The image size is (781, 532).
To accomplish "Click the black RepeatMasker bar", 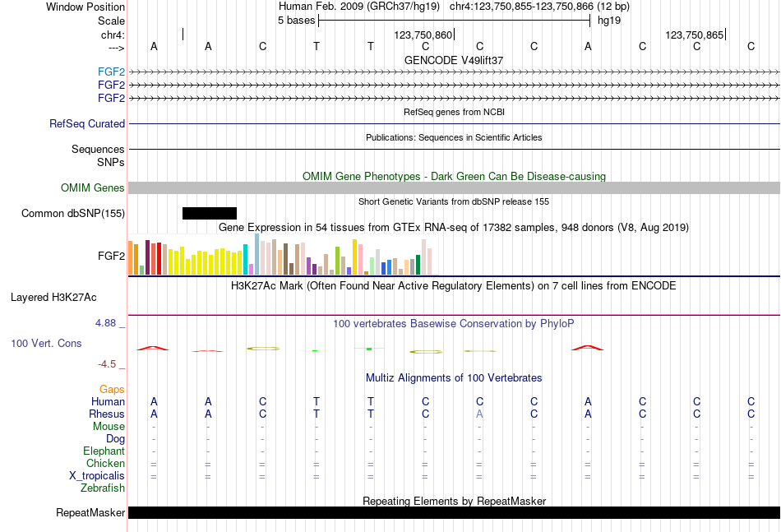I will (x=454, y=512).
